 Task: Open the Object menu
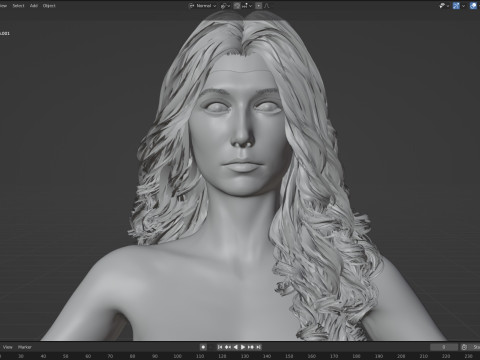click(49, 6)
